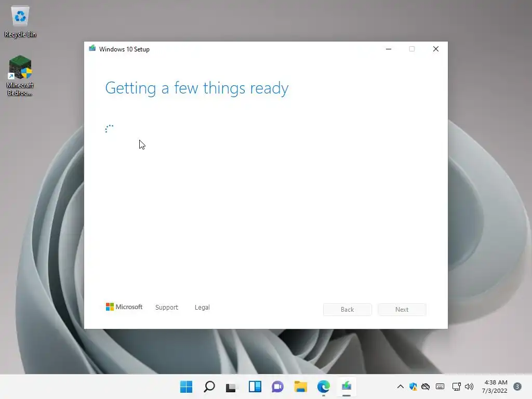Open File Explorer from the taskbar
The width and height of the screenshot is (532, 399).
[301, 387]
